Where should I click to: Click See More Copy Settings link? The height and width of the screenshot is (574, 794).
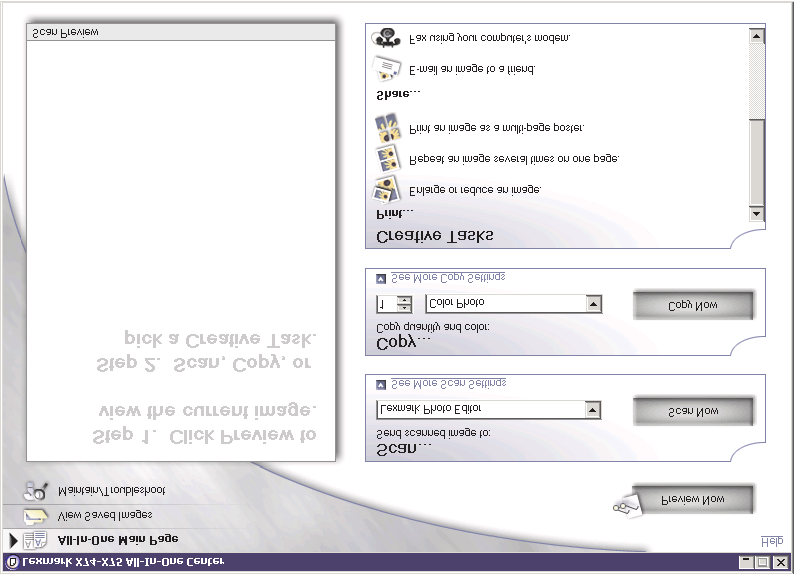[448, 277]
